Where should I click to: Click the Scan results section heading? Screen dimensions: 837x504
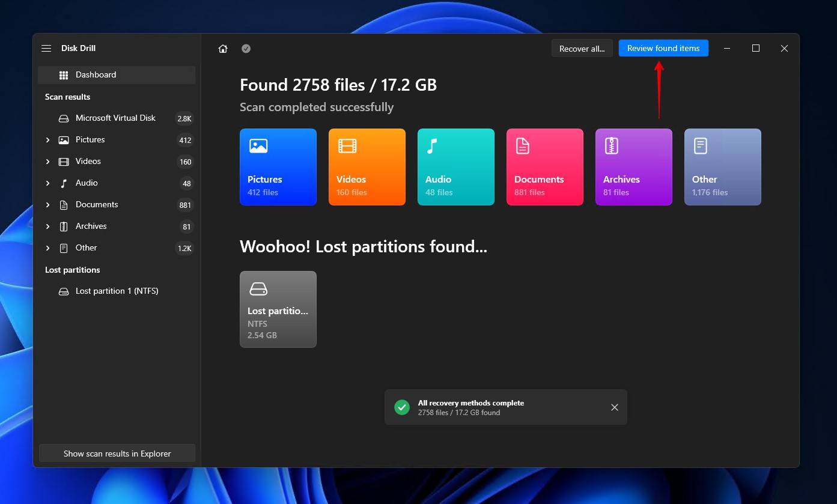pos(67,97)
